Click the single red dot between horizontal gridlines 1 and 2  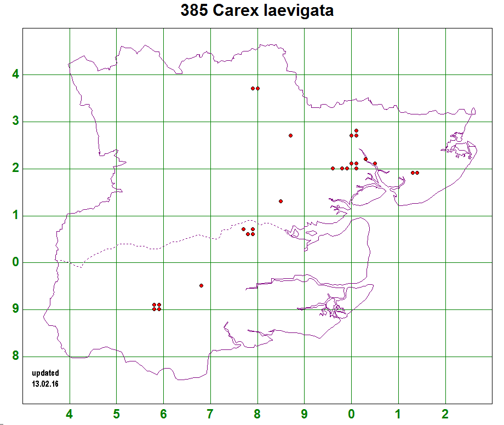coord(280,201)
